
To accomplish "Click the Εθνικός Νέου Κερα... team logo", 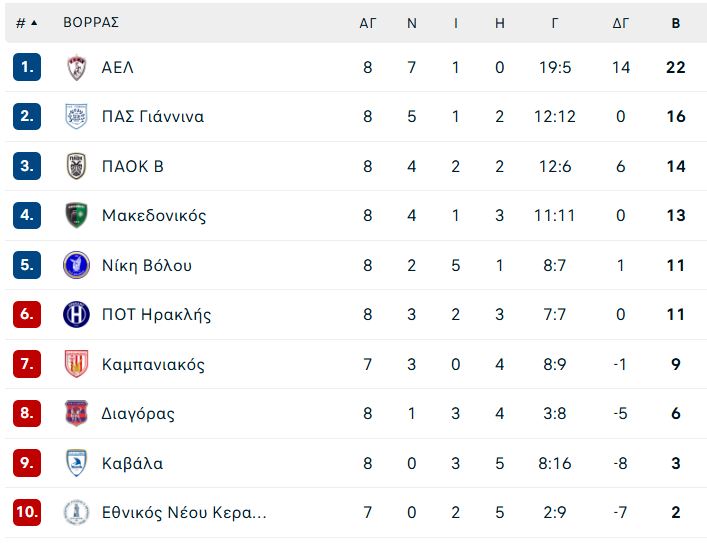I will pos(76,512).
